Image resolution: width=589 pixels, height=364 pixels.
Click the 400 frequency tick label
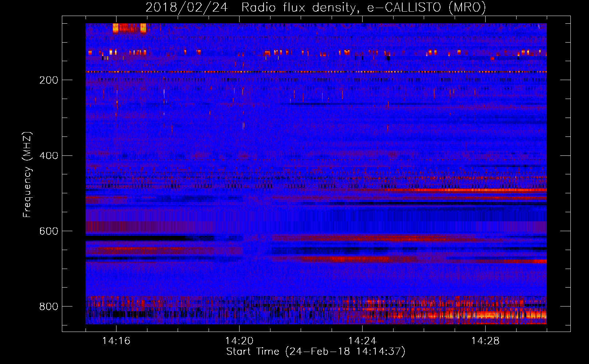tap(49, 156)
